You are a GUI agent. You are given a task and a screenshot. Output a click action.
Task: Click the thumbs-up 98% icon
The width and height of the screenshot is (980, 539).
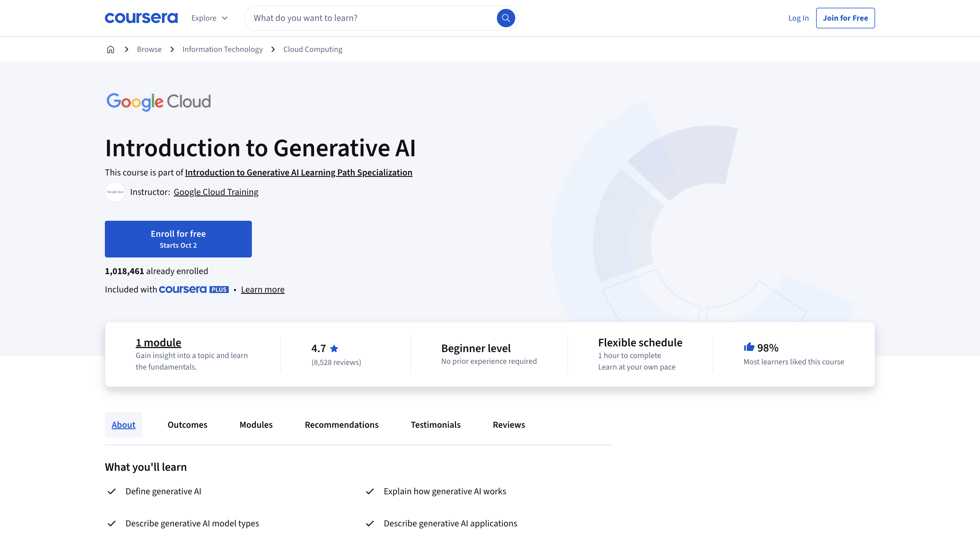[749, 347]
